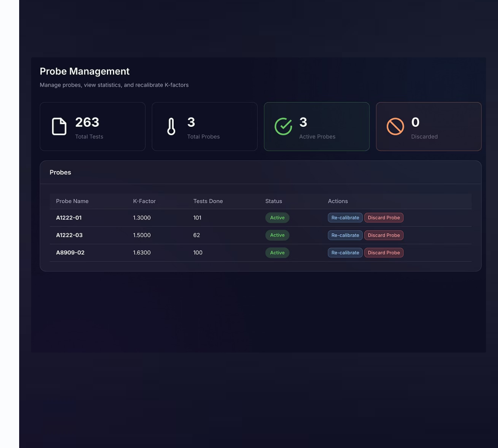Click K-Factor value 1.6300
Image resolution: width=498 pixels, height=448 pixels.
coord(142,252)
